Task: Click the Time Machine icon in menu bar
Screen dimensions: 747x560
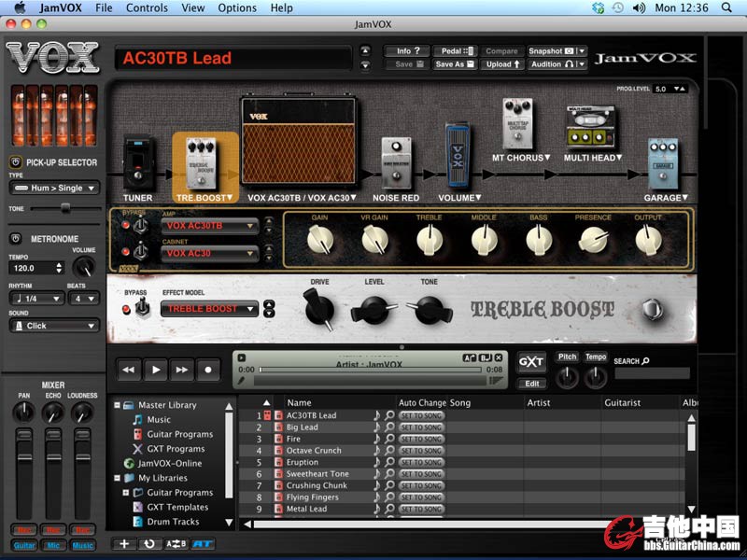Action: click(x=618, y=7)
